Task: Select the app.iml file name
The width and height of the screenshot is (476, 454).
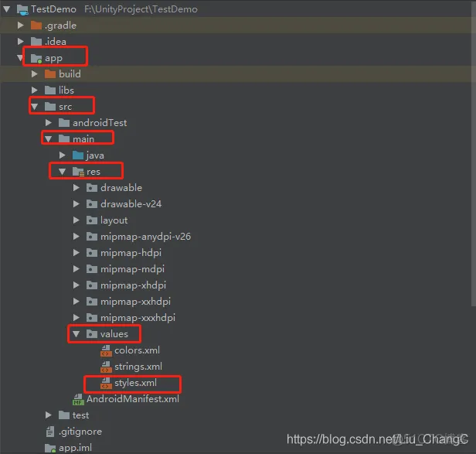Action: (x=75, y=448)
